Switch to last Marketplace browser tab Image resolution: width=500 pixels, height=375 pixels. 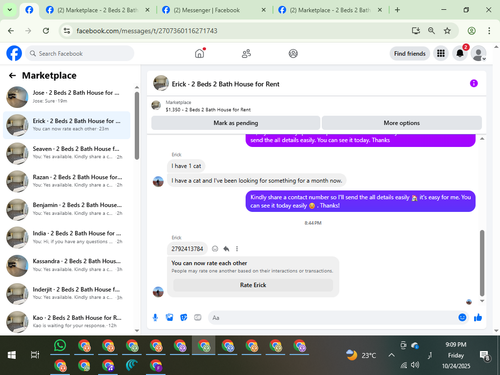click(x=330, y=10)
